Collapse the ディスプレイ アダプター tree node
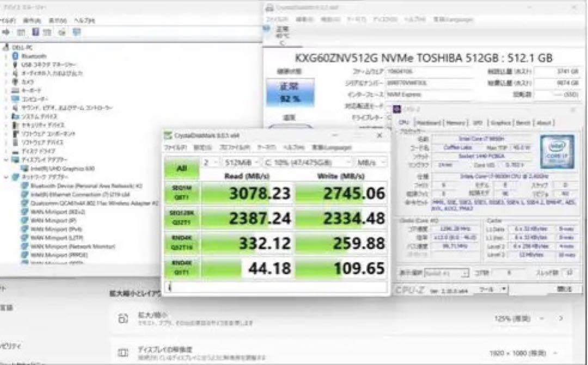The image size is (588, 365). click(x=5, y=159)
